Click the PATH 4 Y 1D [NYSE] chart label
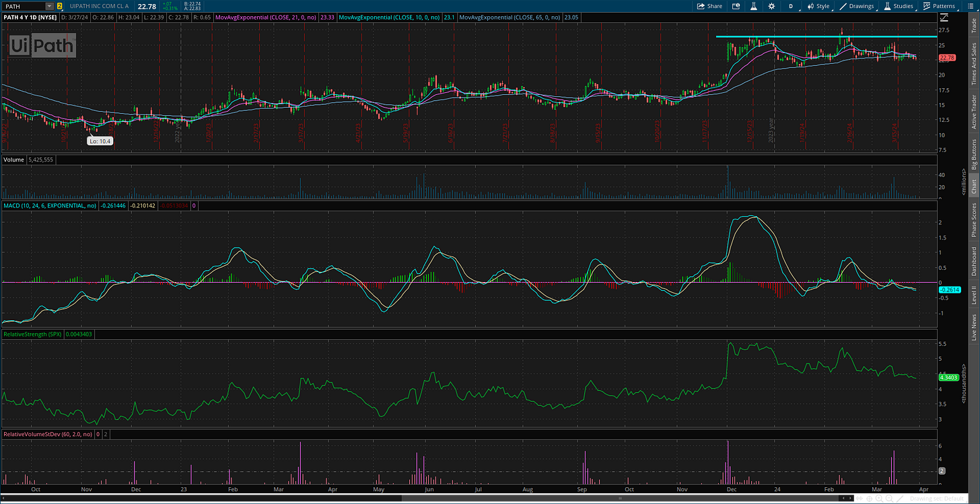The width and height of the screenshot is (980, 504). 30,16
